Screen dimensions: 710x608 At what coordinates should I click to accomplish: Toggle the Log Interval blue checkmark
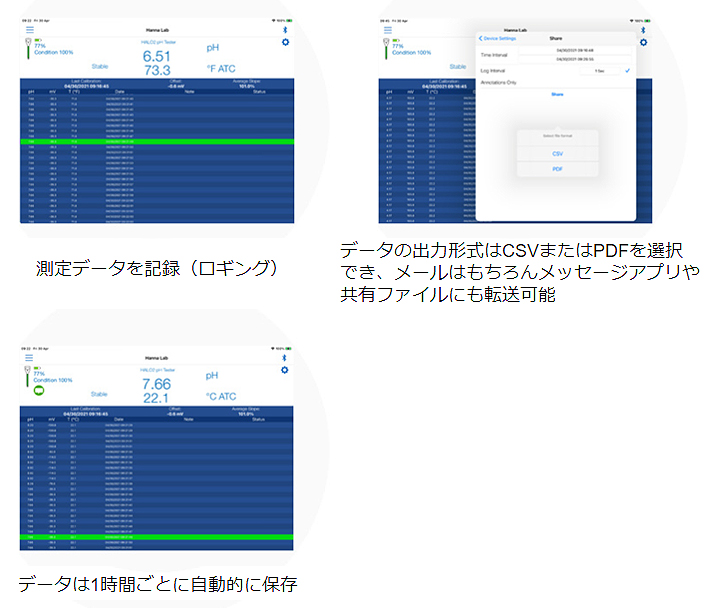click(x=627, y=71)
